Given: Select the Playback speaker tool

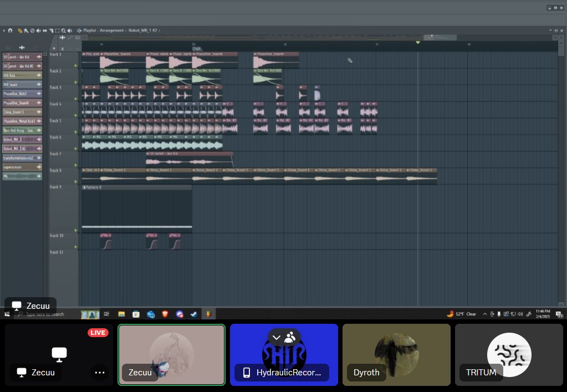Looking at the screenshot, I should click(70, 30).
